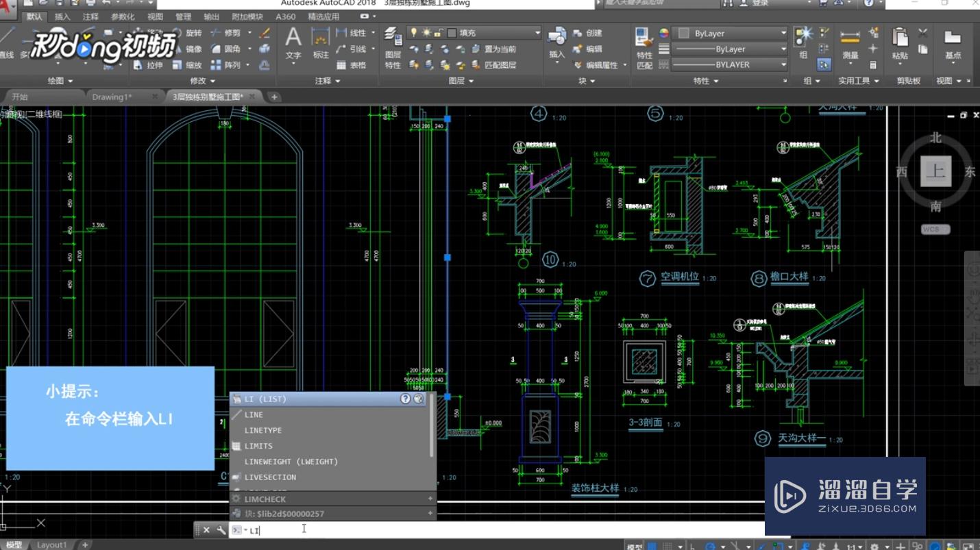The height and width of the screenshot is (550, 980).
Task: Click the 上 (Top) face of ViewCube
Action: click(935, 171)
